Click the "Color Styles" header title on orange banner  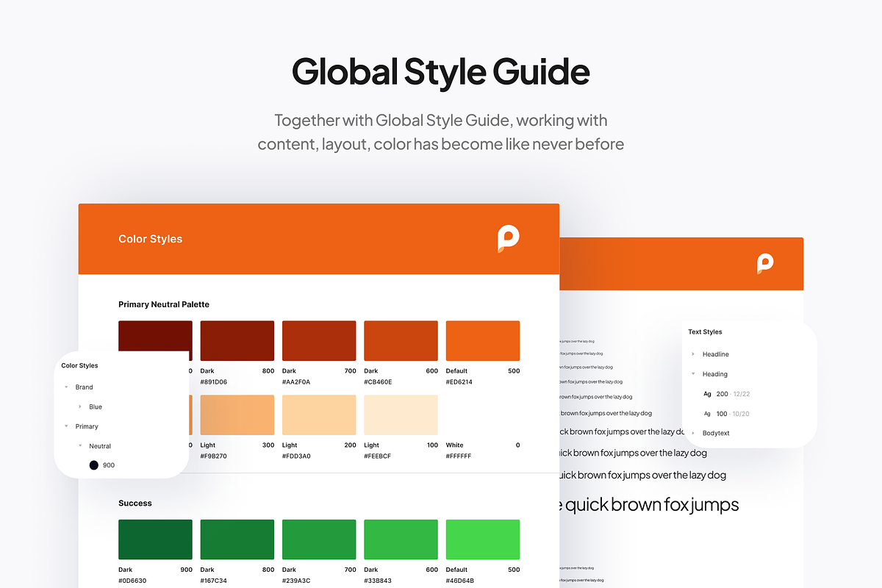click(151, 239)
